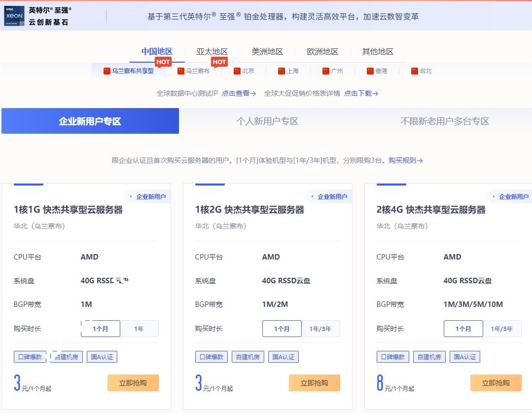Open the 购买规则 link

[405, 160]
